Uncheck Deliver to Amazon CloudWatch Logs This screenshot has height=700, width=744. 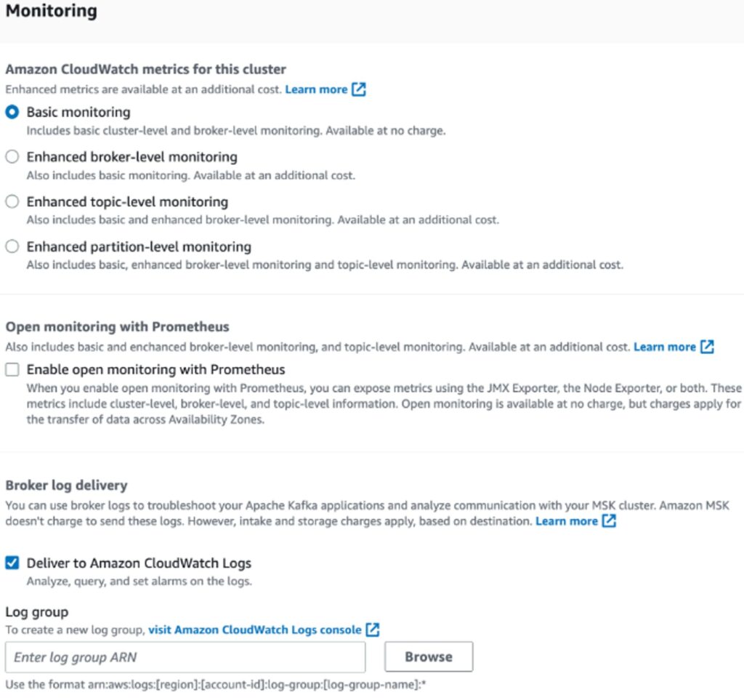click(12, 563)
